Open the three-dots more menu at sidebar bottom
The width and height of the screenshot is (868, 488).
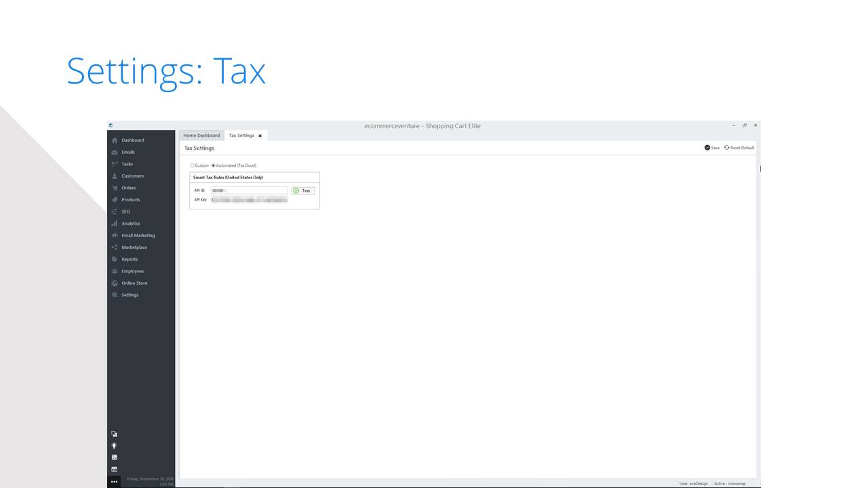pyautogui.click(x=114, y=482)
